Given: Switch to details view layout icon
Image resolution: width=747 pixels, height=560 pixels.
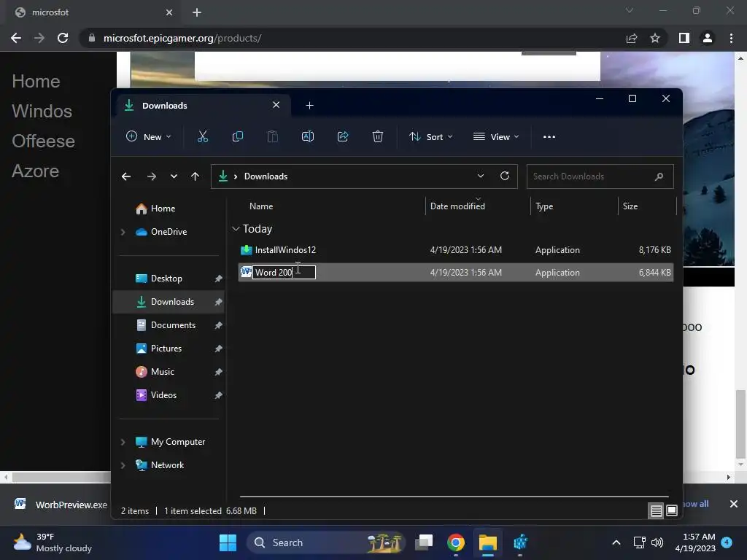Looking at the screenshot, I should pyautogui.click(x=656, y=511).
